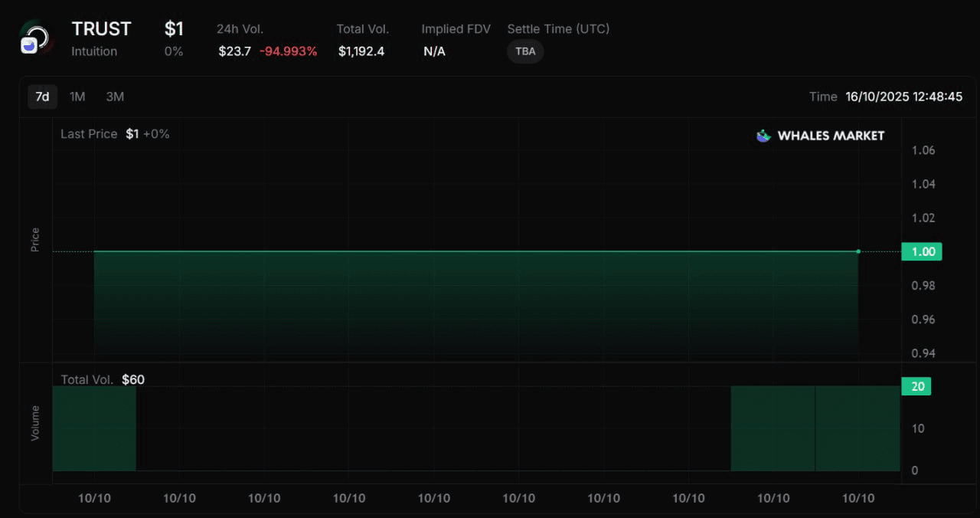
Task: Click the TRUST token name heading
Action: [101, 29]
